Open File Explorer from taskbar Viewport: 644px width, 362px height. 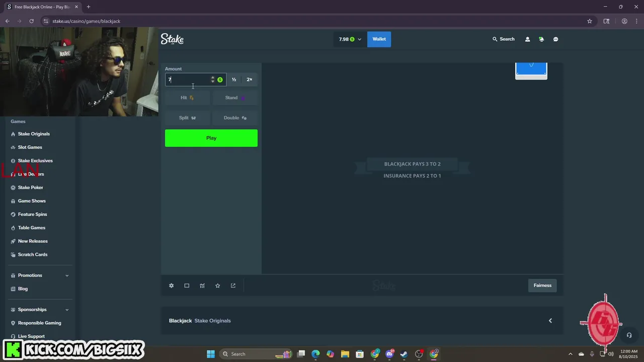coord(345,354)
